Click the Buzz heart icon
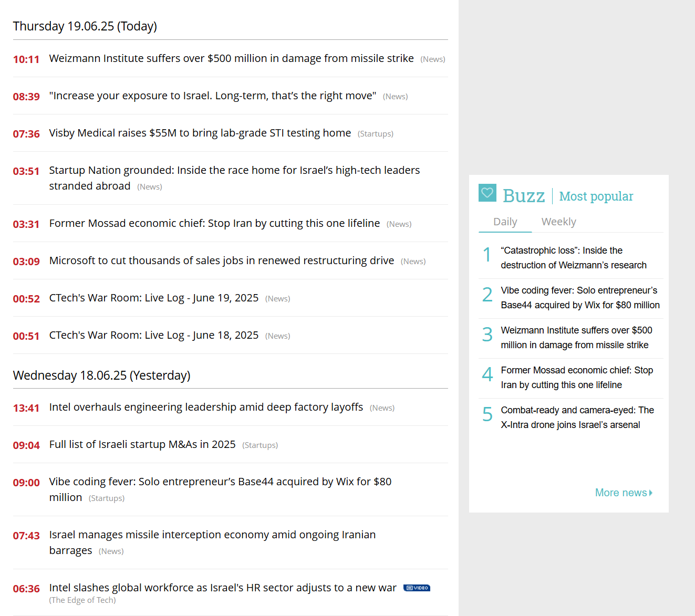 487,193
